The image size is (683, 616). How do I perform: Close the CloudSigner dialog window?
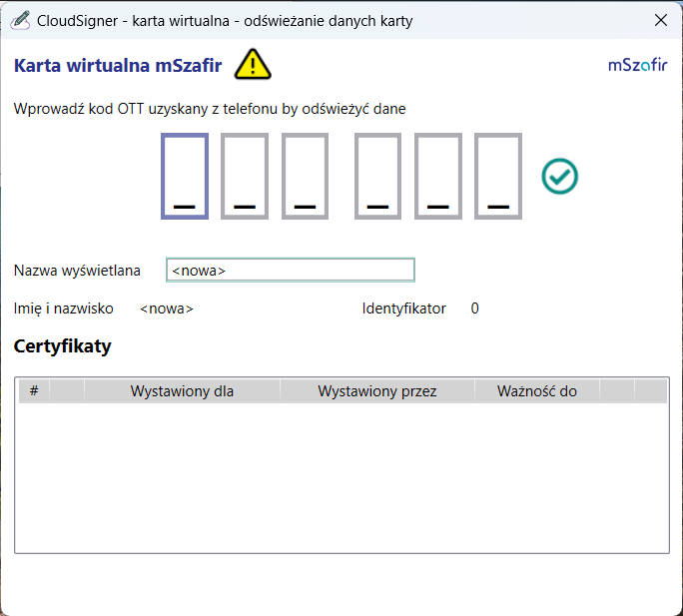click(x=661, y=20)
